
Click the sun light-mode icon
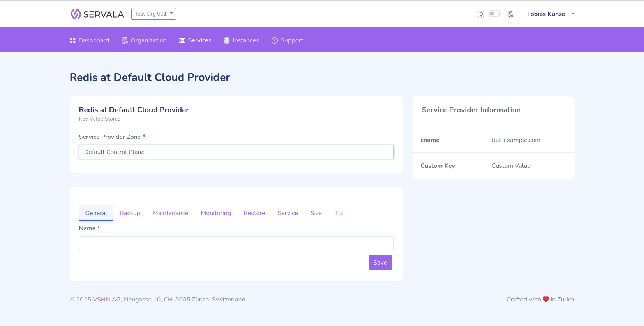point(481,14)
